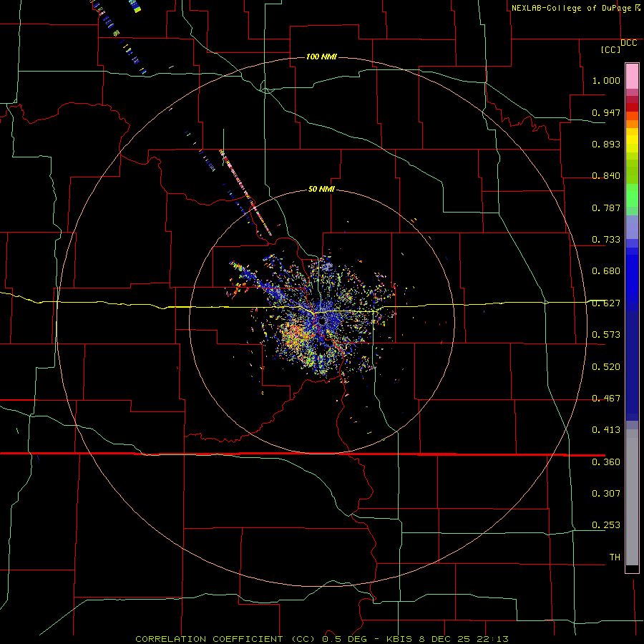Click the 0.520 legend value
The image size is (644, 644).
point(606,367)
